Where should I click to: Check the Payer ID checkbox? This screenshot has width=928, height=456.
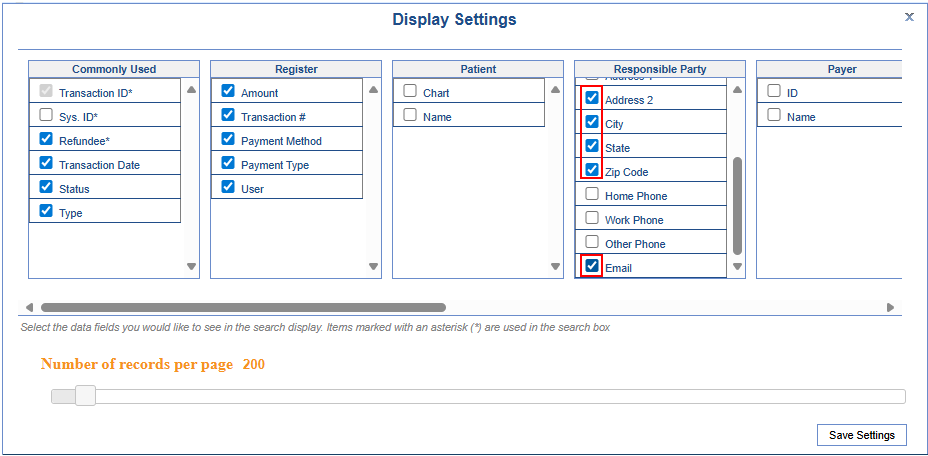(774, 91)
